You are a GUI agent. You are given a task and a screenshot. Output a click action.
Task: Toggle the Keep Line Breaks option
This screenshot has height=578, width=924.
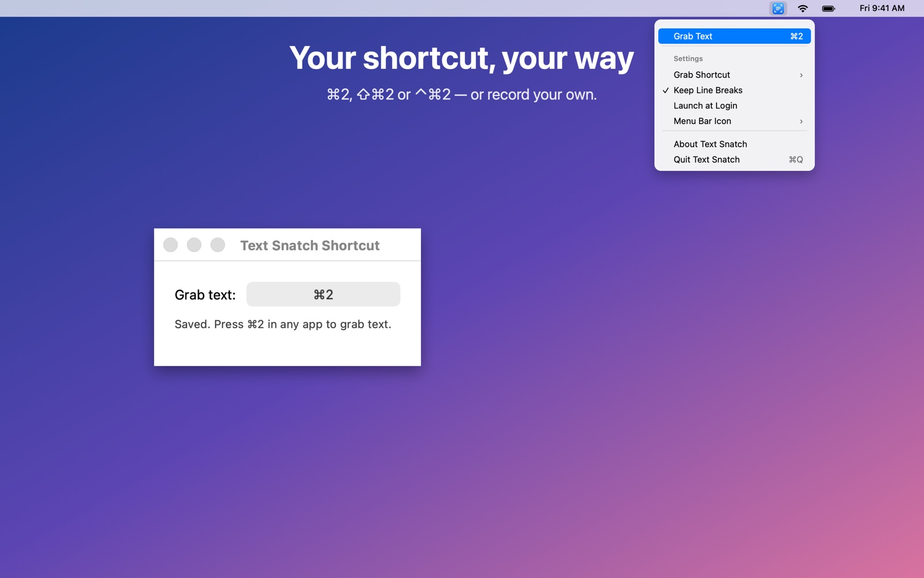735,90
